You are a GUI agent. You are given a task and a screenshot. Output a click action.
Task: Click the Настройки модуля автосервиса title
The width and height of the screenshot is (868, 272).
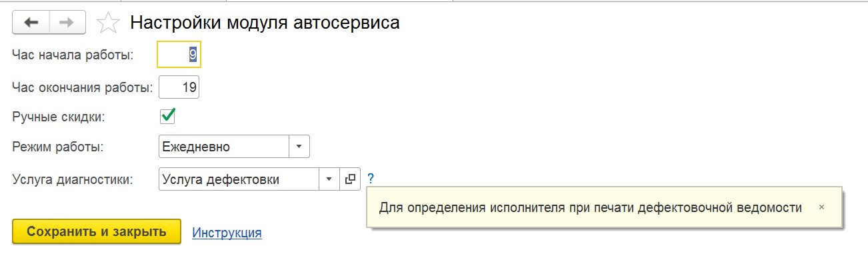click(265, 23)
